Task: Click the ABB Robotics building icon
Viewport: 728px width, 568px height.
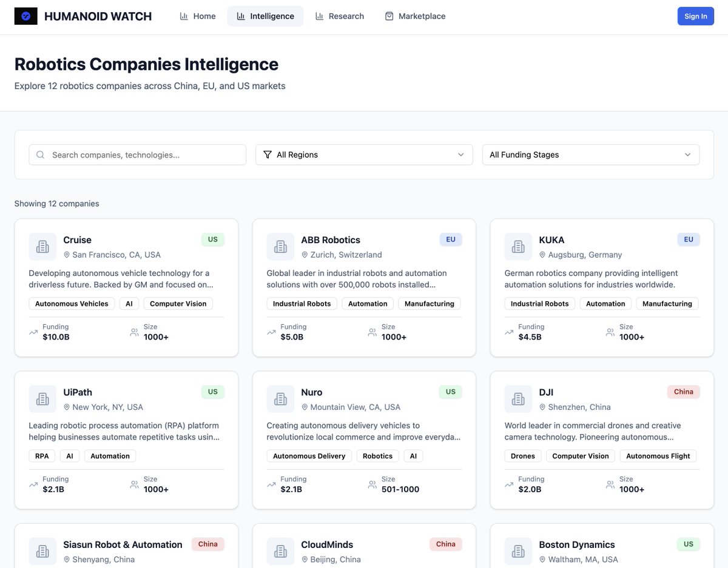Action: point(280,247)
